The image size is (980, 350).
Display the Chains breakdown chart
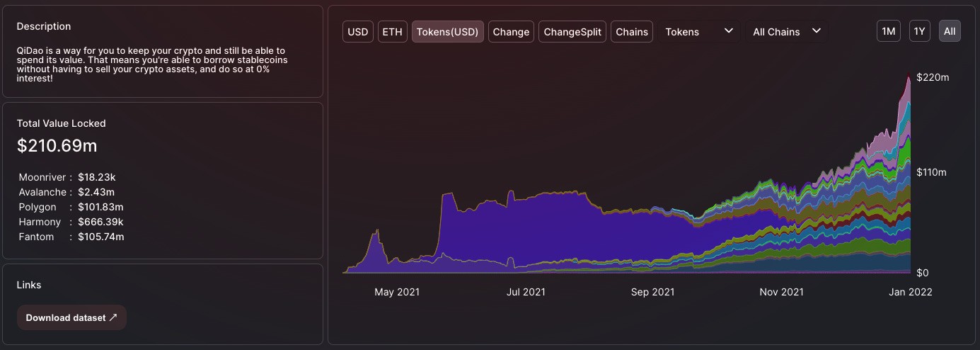tap(632, 32)
